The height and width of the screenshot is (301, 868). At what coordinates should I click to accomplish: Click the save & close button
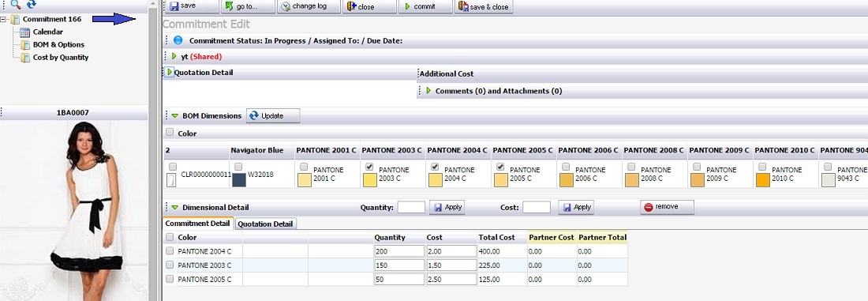484,6
